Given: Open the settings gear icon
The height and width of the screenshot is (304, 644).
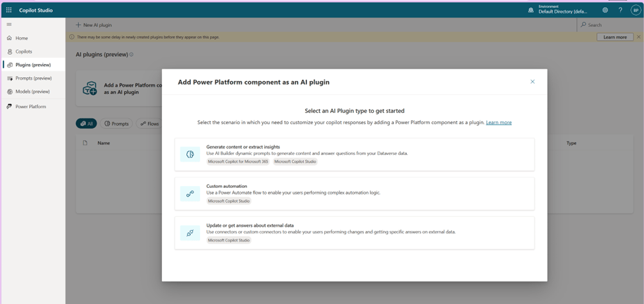Looking at the screenshot, I should point(605,11).
